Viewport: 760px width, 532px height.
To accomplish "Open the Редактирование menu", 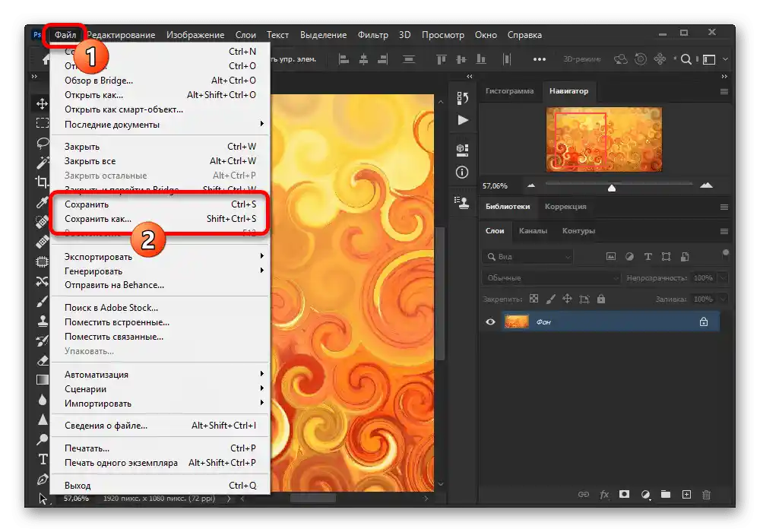I will (x=121, y=35).
